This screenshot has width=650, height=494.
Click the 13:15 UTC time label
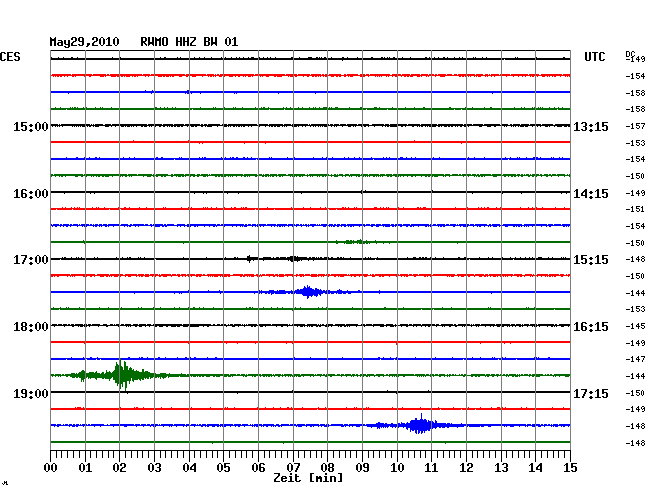pos(591,126)
